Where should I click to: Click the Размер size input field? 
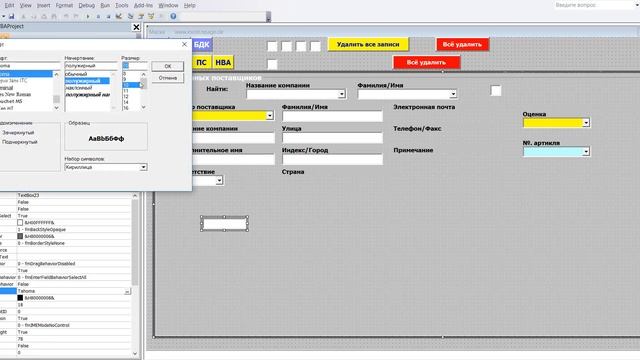[135, 66]
